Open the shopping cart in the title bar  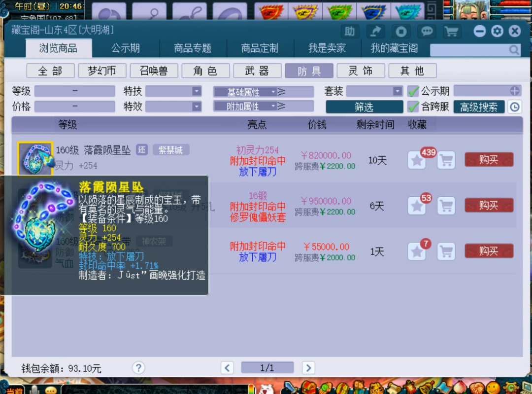(452, 32)
